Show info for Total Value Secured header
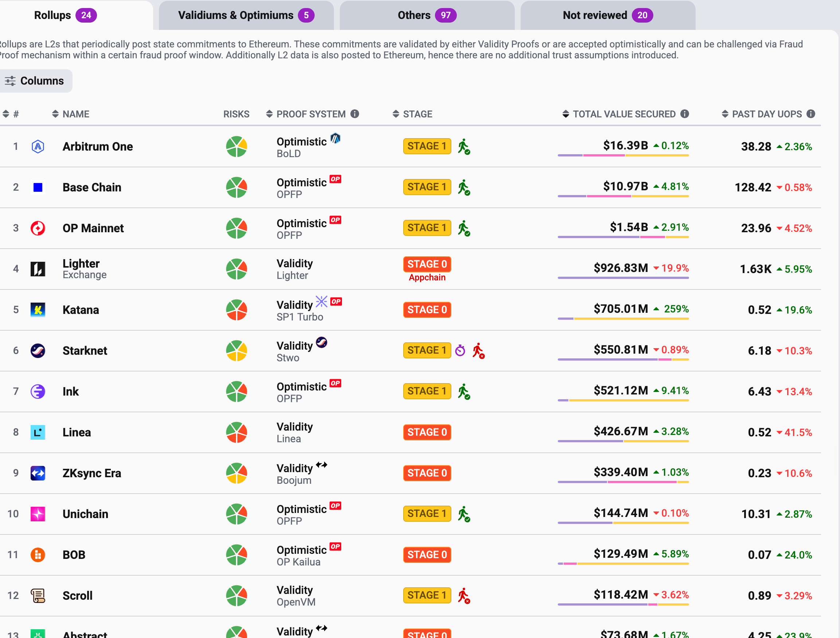The image size is (840, 638). [685, 114]
